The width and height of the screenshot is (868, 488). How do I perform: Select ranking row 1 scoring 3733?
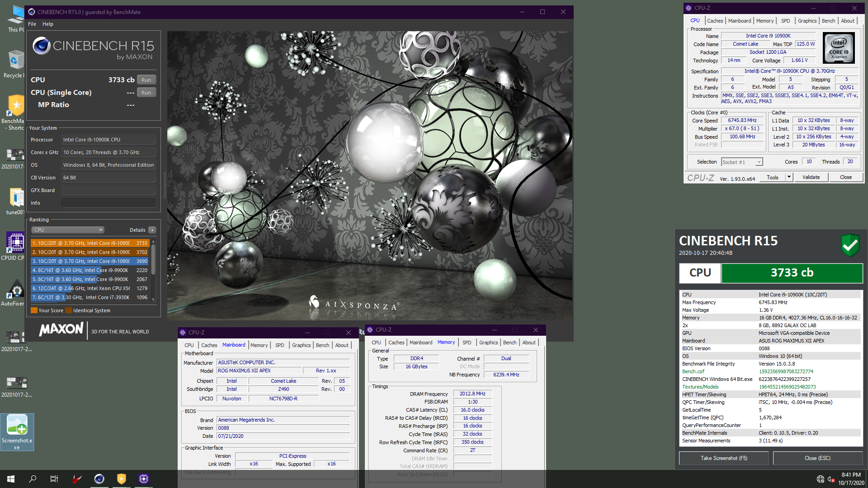pos(90,243)
